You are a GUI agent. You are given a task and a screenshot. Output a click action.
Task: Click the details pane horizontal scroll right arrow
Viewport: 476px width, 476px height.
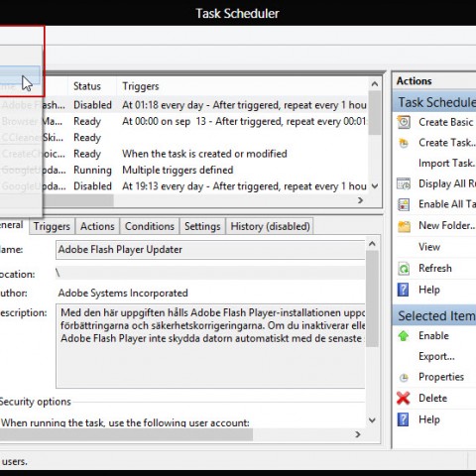point(358,434)
